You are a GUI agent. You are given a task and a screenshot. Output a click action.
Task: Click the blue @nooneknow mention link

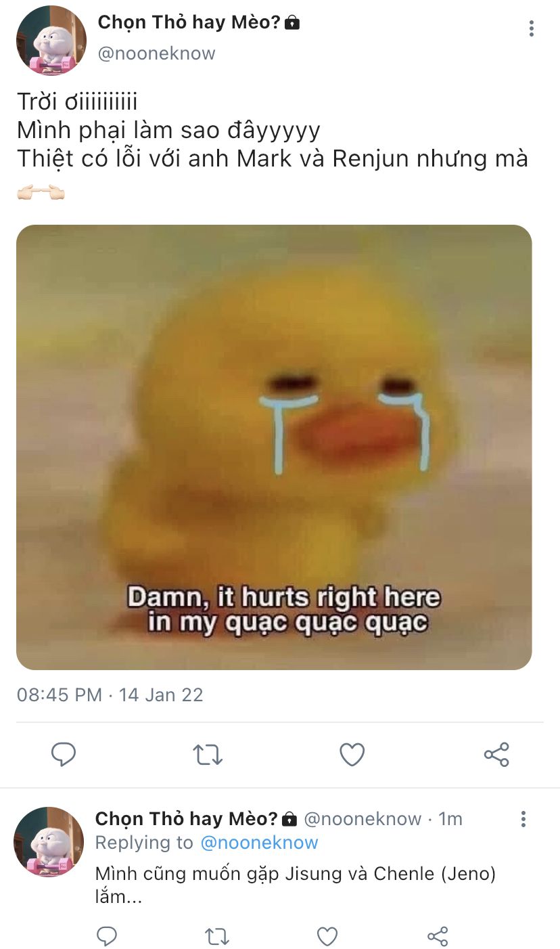point(259,843)
